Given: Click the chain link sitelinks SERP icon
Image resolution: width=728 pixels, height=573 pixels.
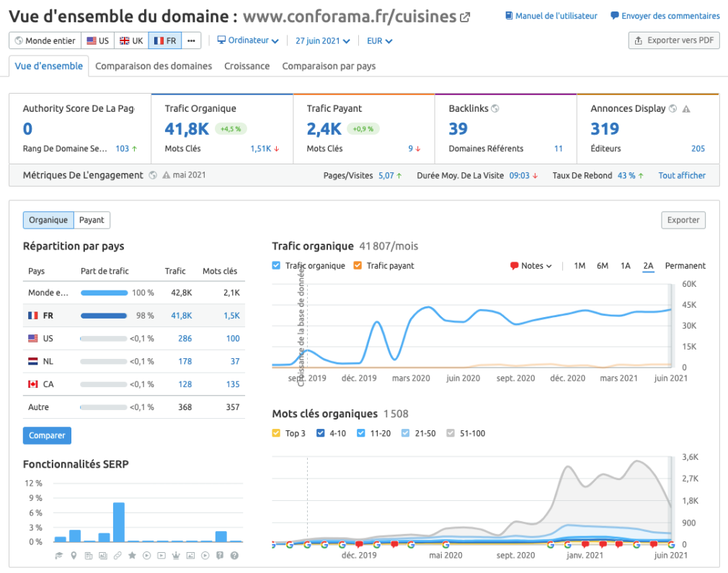Looking at the screenshot, I should click(x=117, y=556).
